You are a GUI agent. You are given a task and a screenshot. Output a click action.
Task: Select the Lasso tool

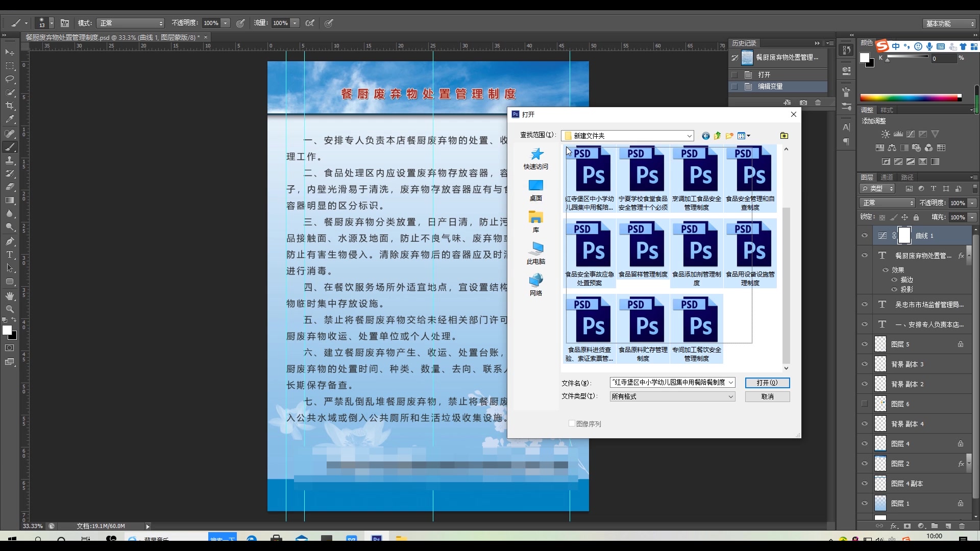click(10, 79)
